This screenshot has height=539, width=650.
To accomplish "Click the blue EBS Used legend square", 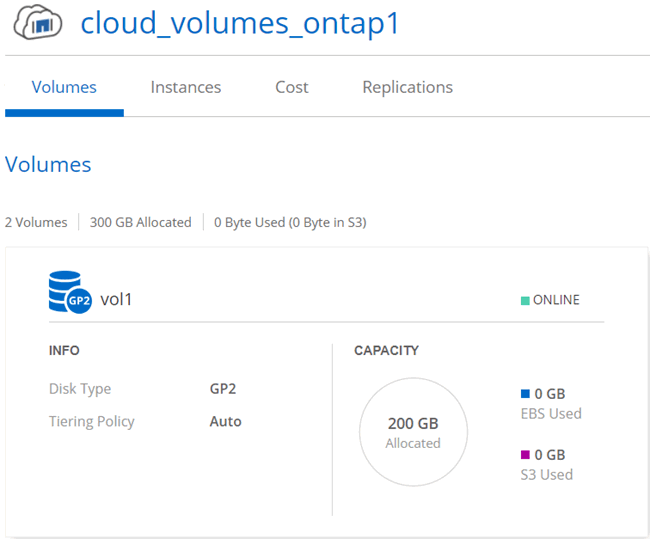I will 525,393.
